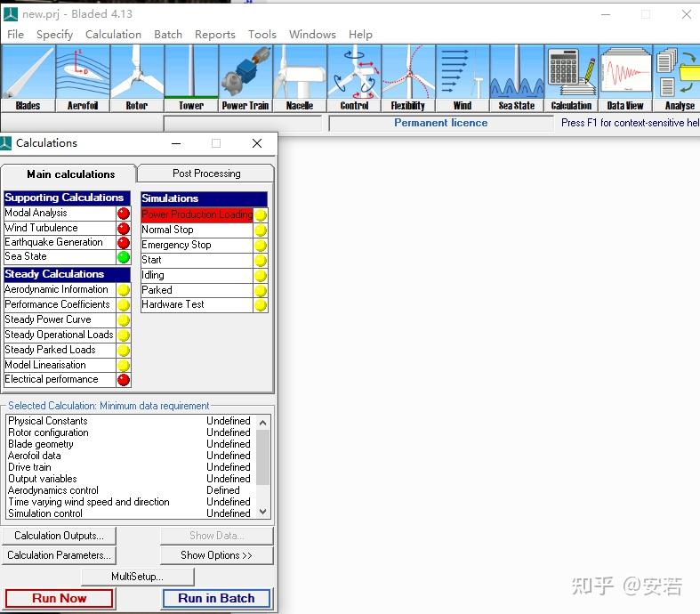The width and height of the screenshot is (700, 614).
Task: Open the Blades toolbar icon
Action: [28, 78]
